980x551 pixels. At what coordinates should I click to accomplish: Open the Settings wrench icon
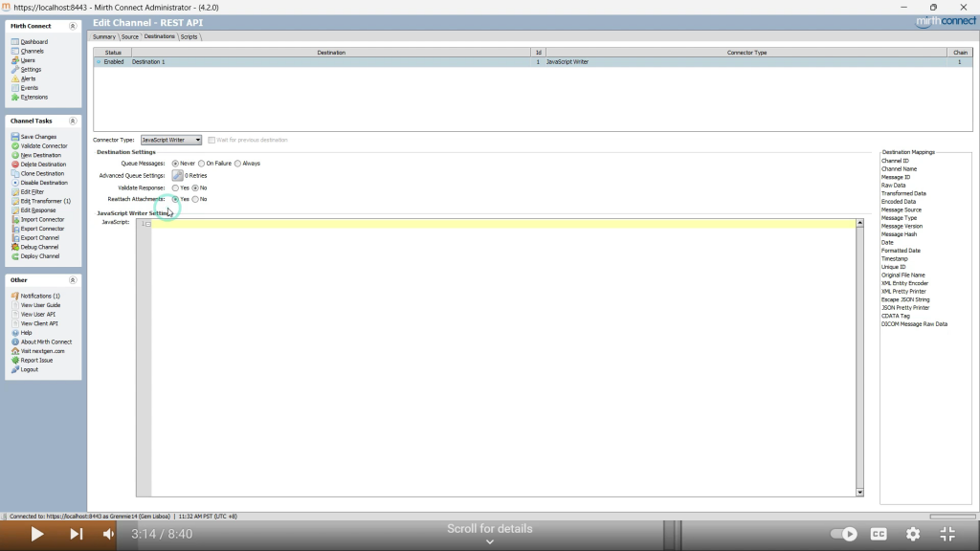(15, 69)
